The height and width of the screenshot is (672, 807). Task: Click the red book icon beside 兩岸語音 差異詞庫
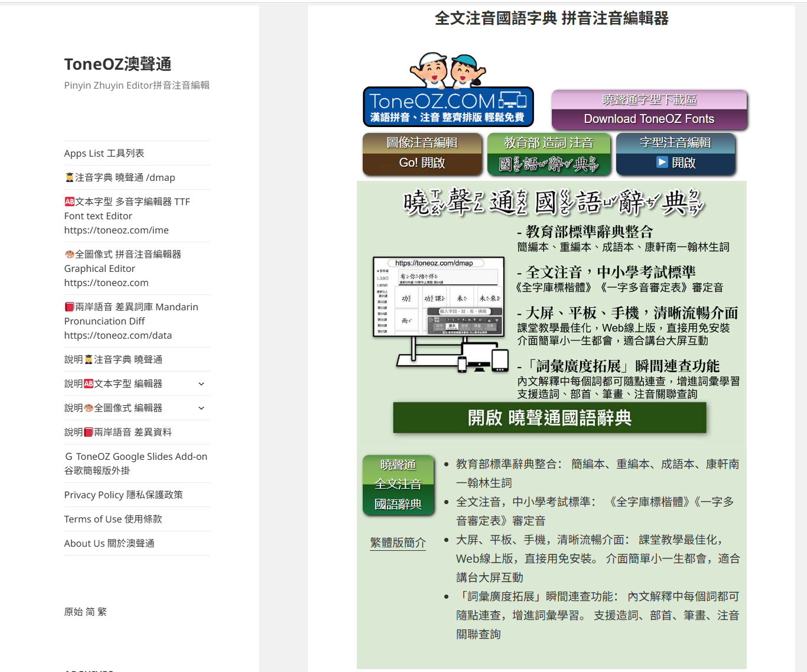[70, 307]
